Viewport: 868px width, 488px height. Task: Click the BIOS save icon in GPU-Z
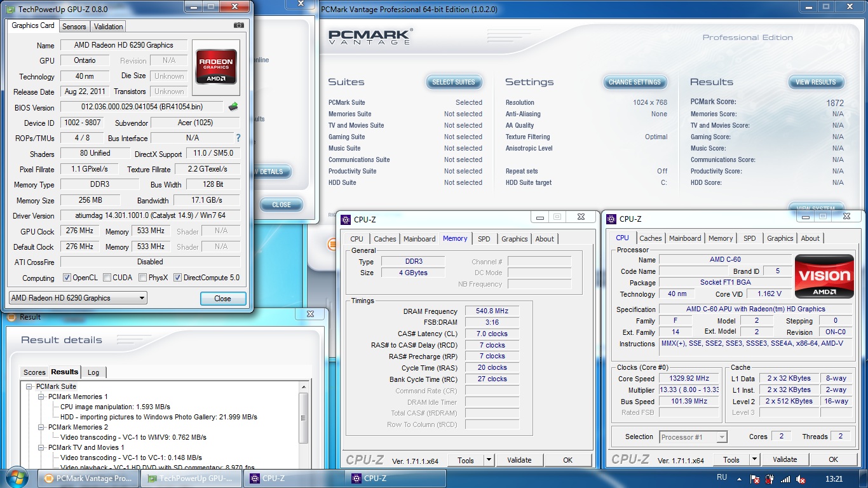point(233,107)
